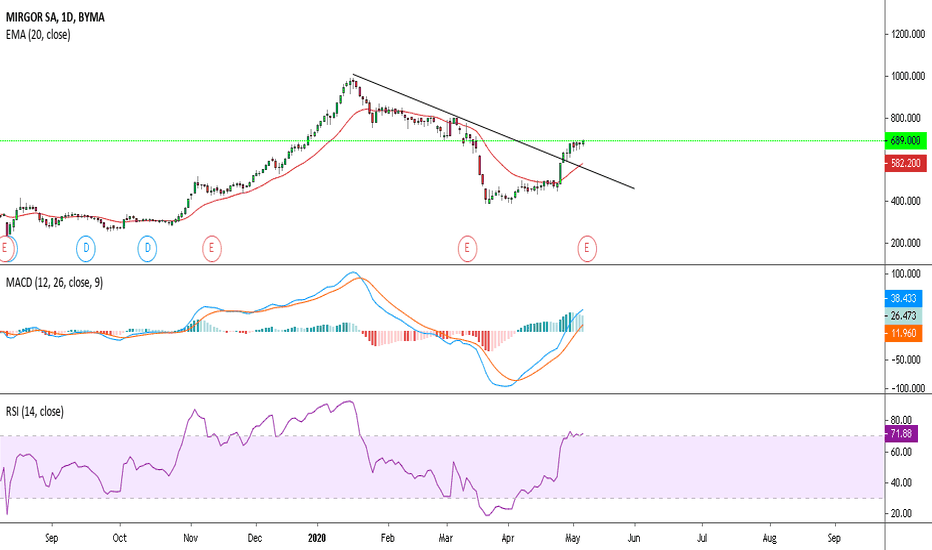Click the Jul label on time axis

(x=702, y=538)
